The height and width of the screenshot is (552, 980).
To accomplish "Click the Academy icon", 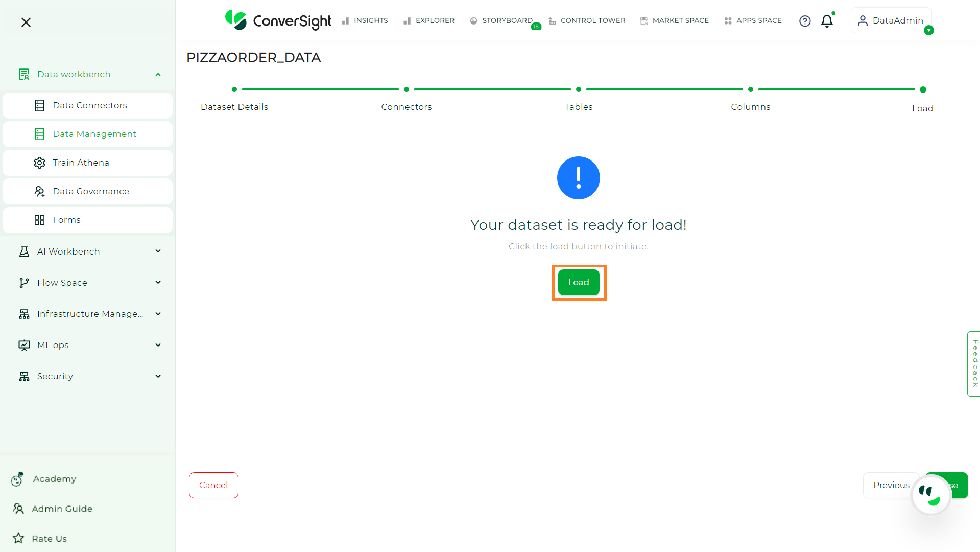I will [17, 479].
